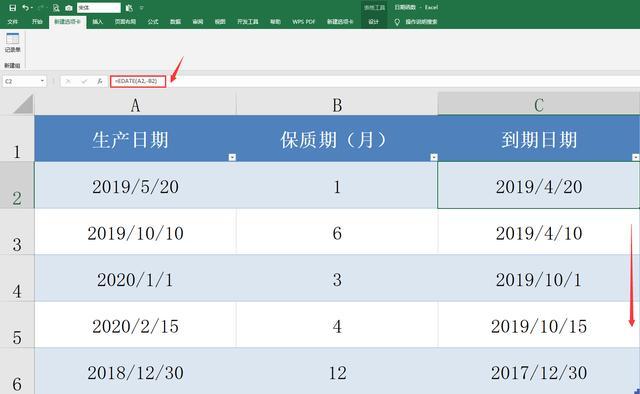Image resolution: width=640 pixels, height=394 pixels.
Task: Select column C header
Action: [x=539, y=105]
